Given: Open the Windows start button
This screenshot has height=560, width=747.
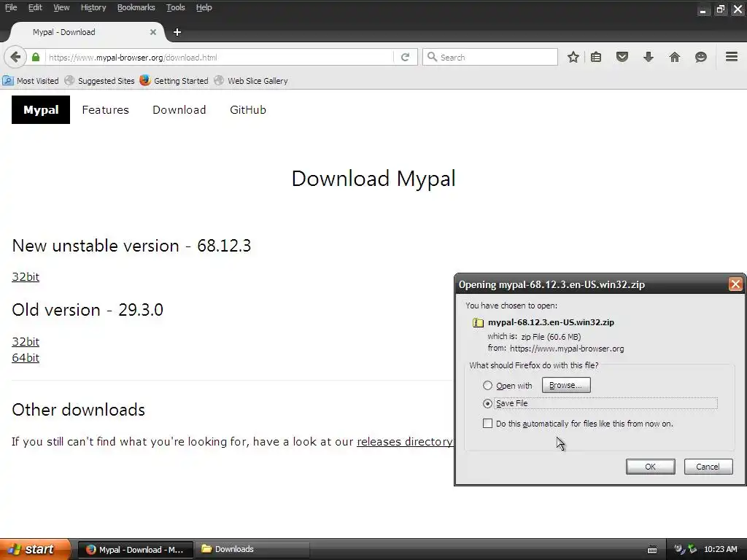Looking at the screenshot, I should pos(35,549).
